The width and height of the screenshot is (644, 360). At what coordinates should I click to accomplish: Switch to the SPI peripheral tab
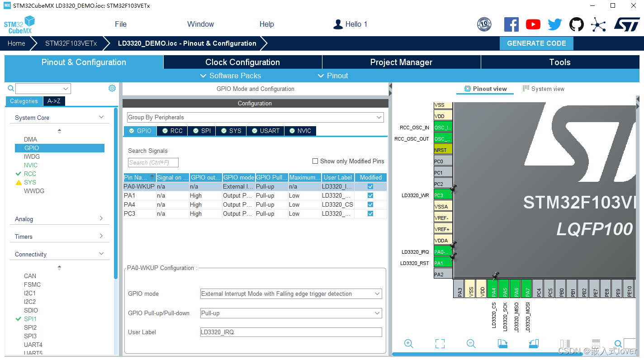[x=202, y=131]
